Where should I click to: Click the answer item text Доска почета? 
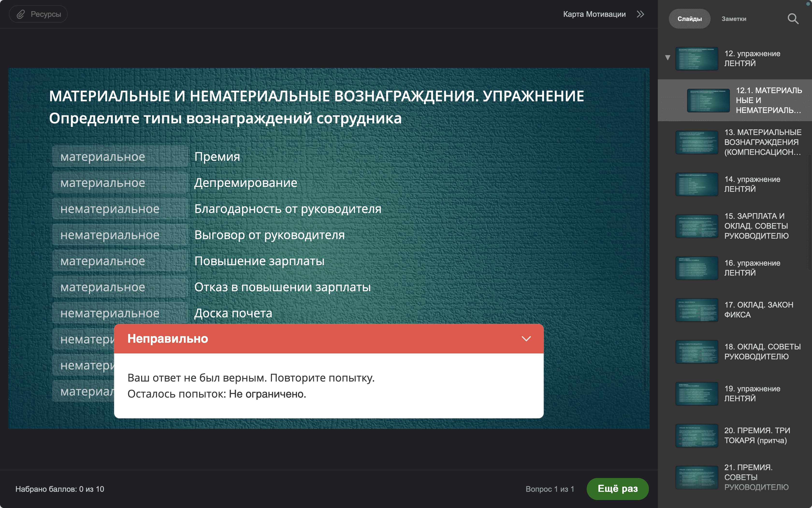233,313
